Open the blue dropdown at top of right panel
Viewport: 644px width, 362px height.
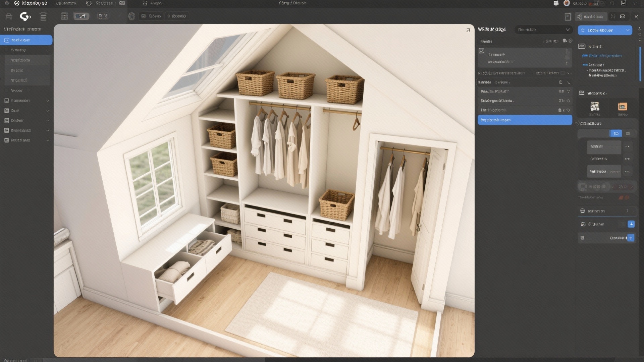[x=605, y=30]
